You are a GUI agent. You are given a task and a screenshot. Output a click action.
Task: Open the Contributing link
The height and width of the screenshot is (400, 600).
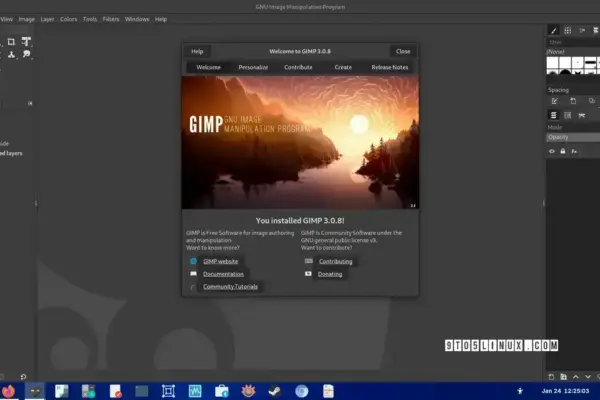coord(336,261)
